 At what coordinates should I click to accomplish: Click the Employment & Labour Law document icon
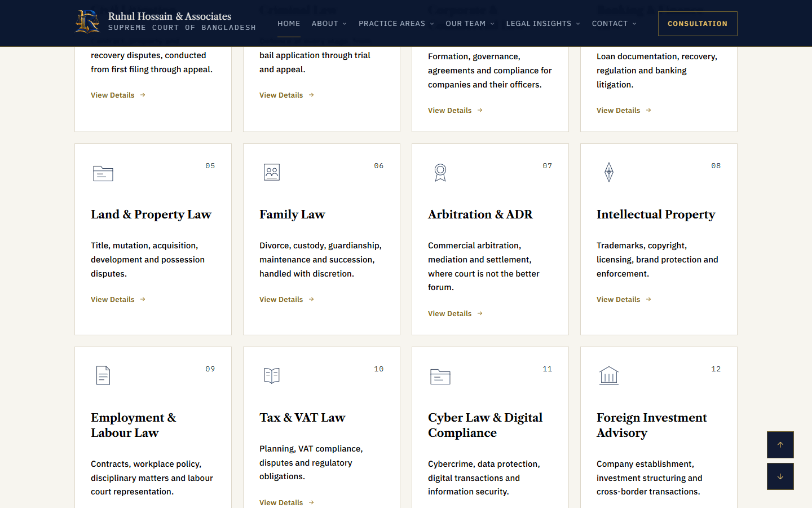tap(103, 375)
